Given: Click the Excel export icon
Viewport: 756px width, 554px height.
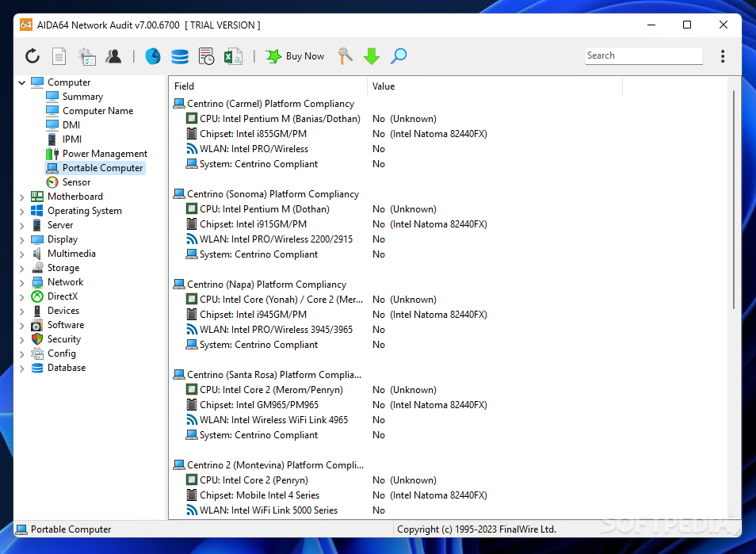Looking at the screenshot, I should [x=233, y=56].
